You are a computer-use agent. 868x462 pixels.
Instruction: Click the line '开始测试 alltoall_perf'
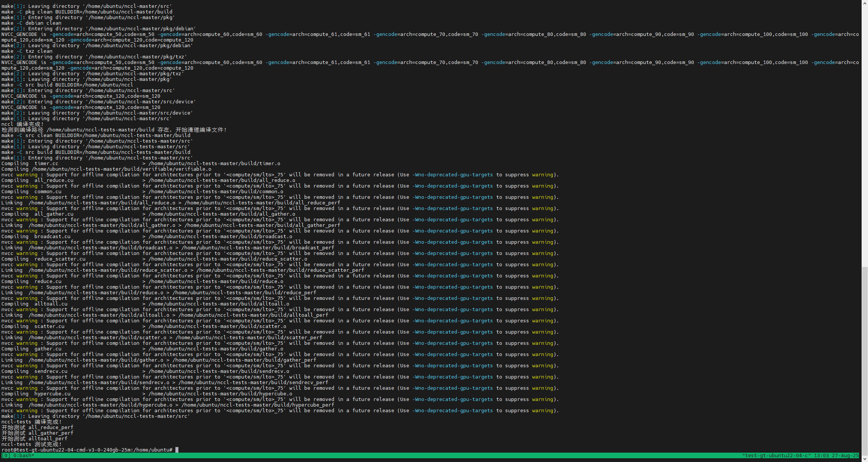tap(34, 439)
